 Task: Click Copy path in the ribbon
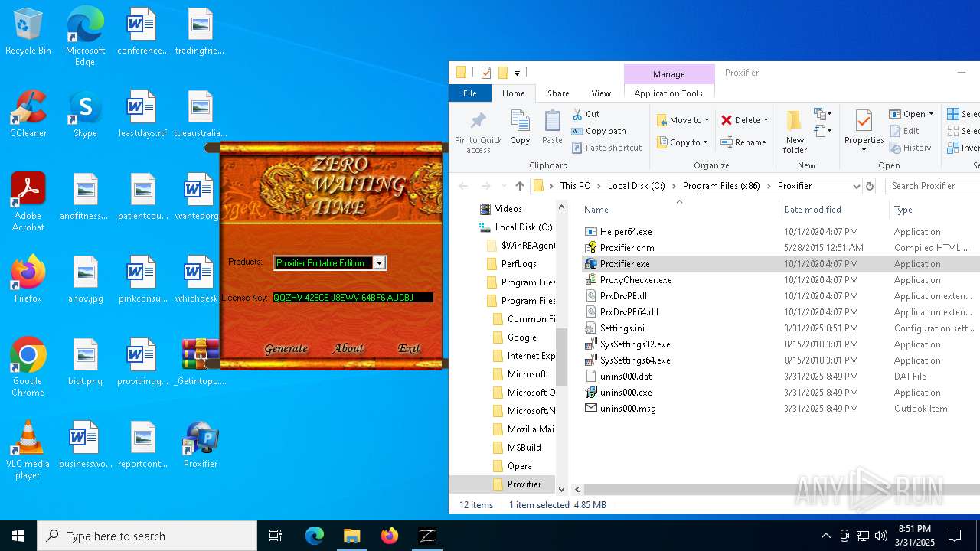(x=599, y=131)
